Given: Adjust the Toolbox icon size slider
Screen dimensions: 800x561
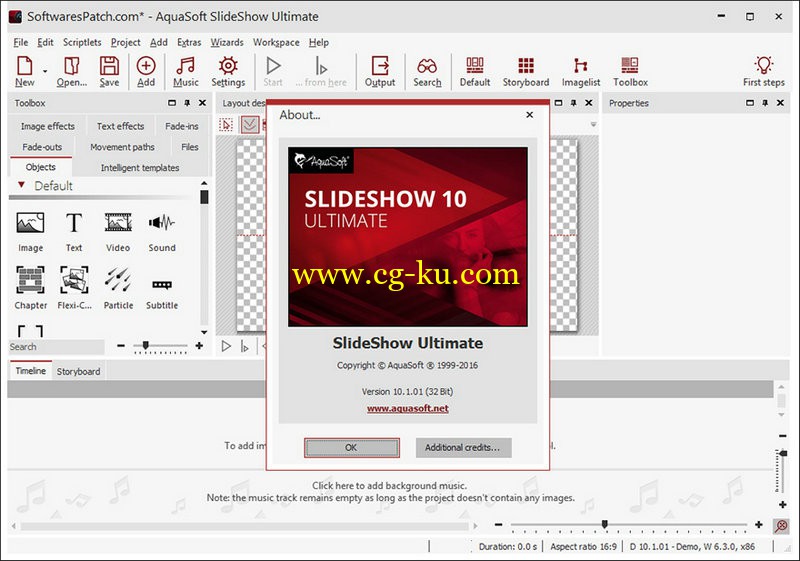Looking at the screenshot, I should 146,346.
